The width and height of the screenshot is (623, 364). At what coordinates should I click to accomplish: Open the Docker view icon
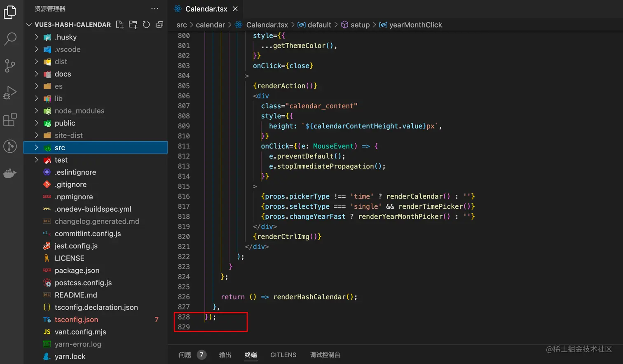point(10,173)
